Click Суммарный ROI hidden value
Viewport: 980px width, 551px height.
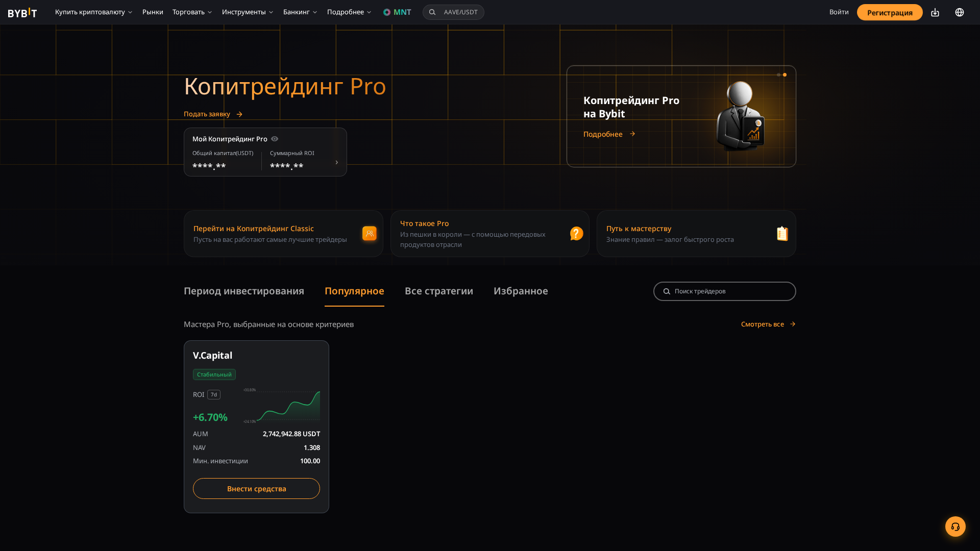[x=286, y=166]
